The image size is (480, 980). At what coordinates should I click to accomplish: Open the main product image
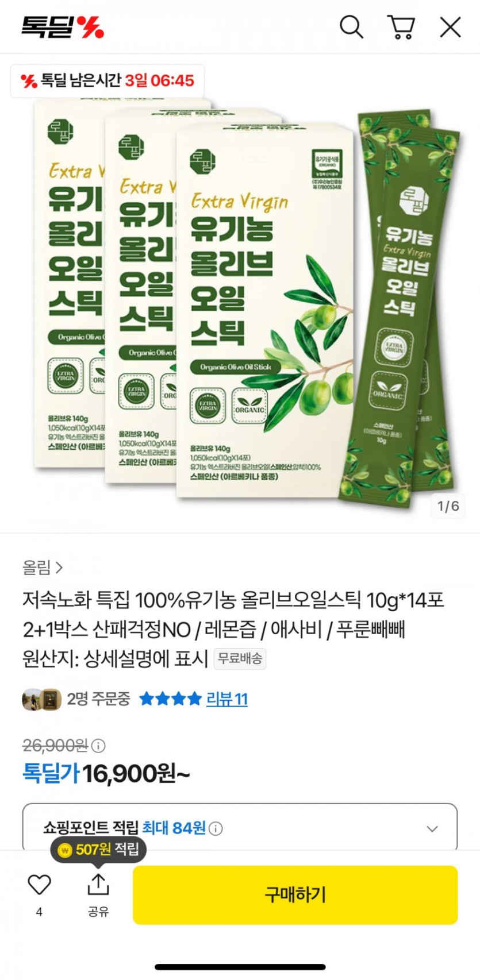point(240,293)
